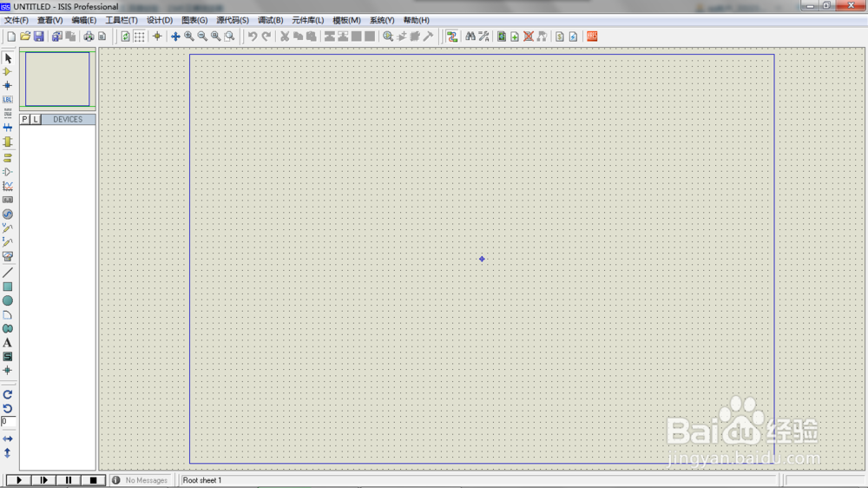This screenshot has width=868, height=488.
Task: Select the Junction Dot tool
Action: pyautogui.click(x=8, y=86)
